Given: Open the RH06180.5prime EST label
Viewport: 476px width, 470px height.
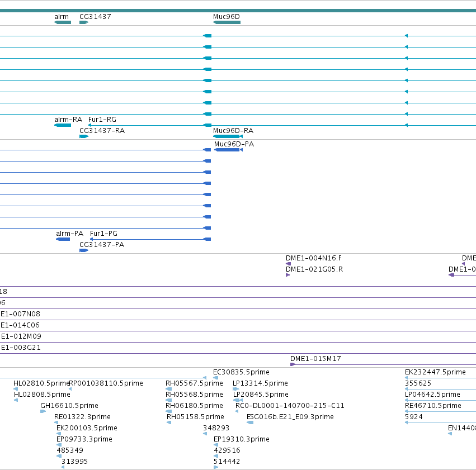Looking at the screenshot, I should tap(194, 406).
